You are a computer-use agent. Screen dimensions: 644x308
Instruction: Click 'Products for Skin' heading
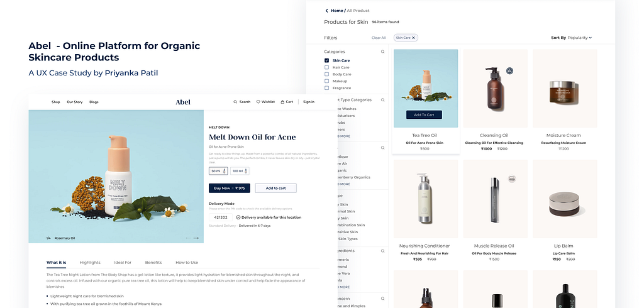click(347, 22)
